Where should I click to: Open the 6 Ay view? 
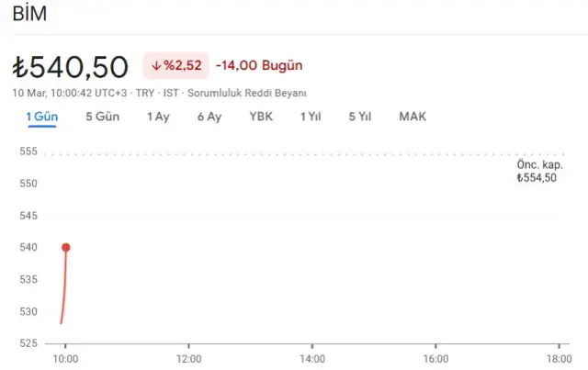(x=209, y=117)
